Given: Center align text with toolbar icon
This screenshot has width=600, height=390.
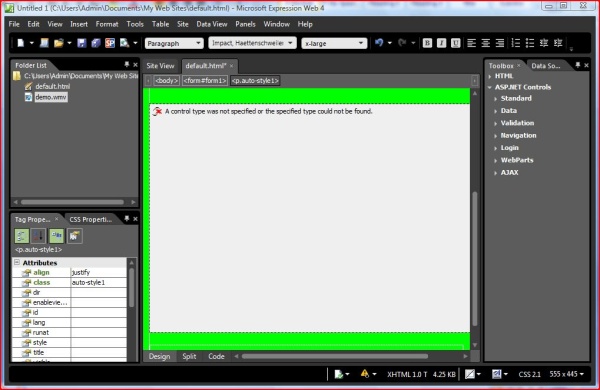Looking at the screenshot, I should [x=486, y=43].
